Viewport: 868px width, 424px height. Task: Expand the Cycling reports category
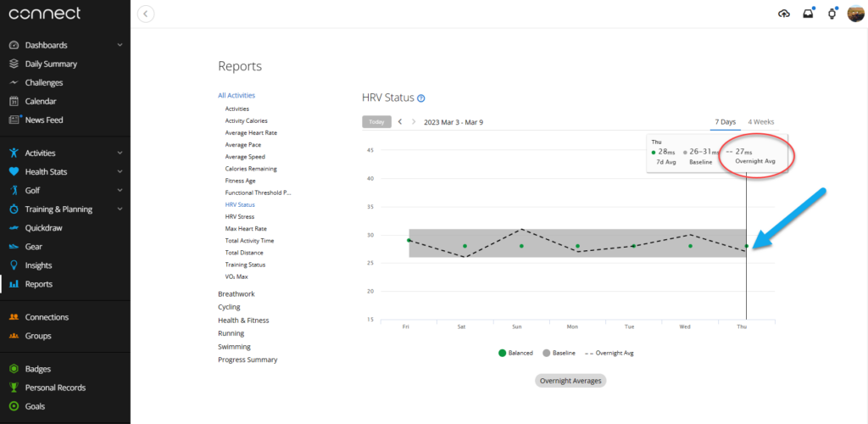click(x=229, y=307)
